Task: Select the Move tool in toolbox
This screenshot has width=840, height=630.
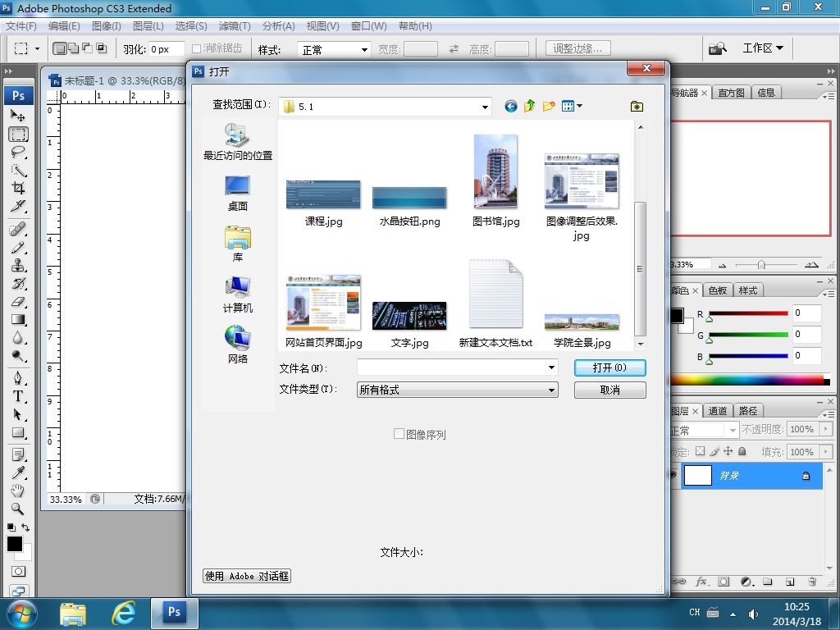Action: click(x=18, y=115)
